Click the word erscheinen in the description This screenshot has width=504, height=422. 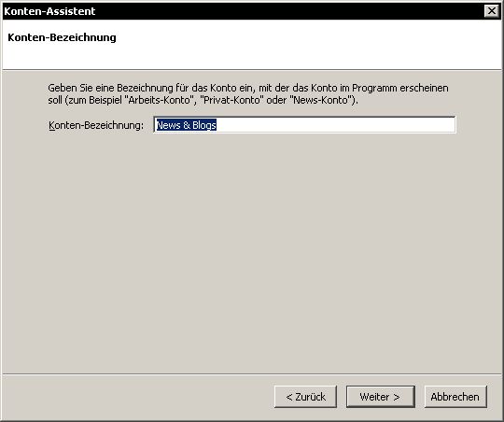point(424,88)
